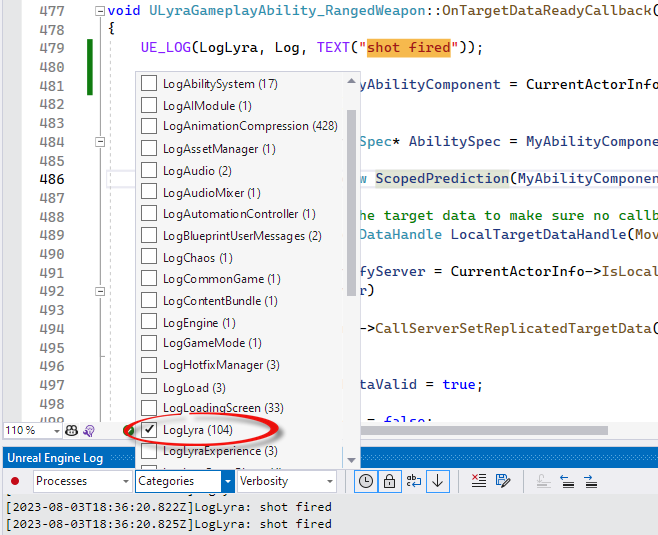Check the LogAnimationCompression (428) category
658x535 pixels.
pyautogui.click(x=149, y=126)
